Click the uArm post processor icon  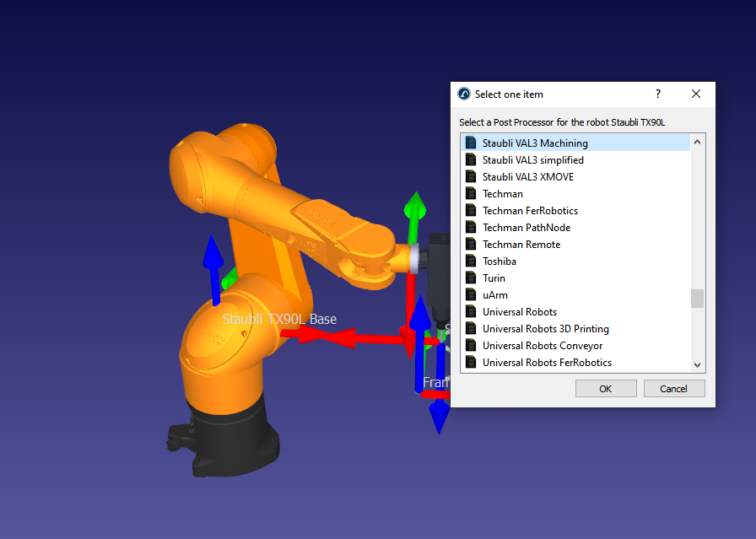tap(471, 295)
